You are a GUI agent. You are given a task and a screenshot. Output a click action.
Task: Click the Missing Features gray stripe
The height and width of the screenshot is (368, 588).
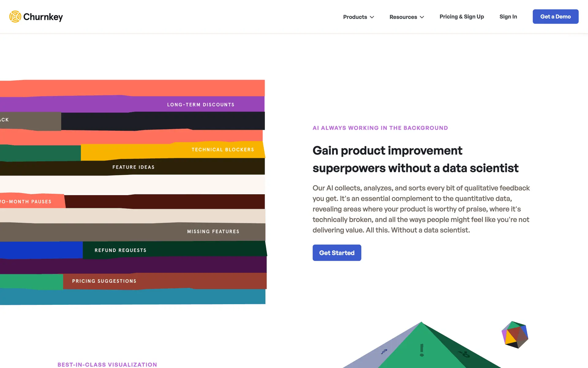coord(213,232)
